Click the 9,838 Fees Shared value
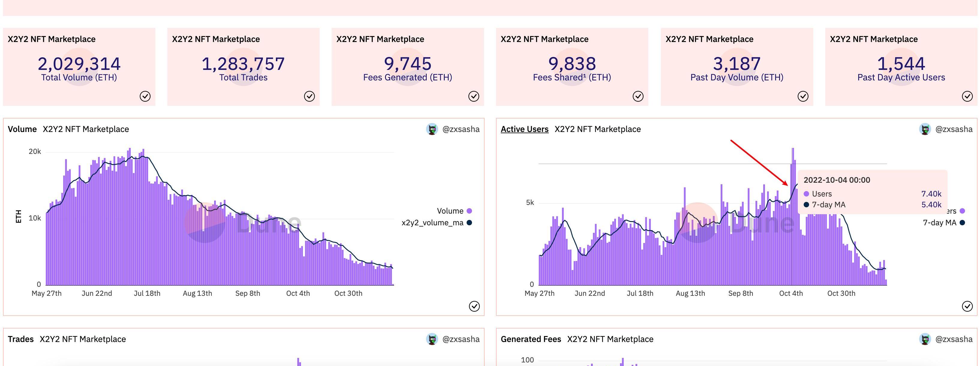980x366 pixels. (572, 64)
